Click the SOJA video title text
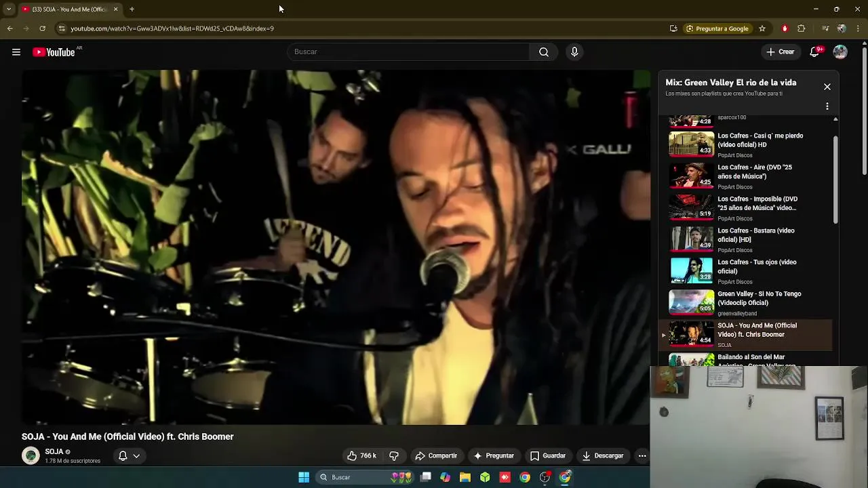This screenshot has height=488, width=868. (x=127, y=436)
